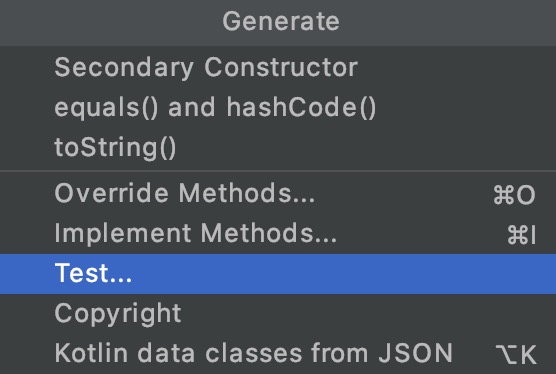Click the ⌘I shortcut hint for Implement Methods
The image size is (556, 374).
[x=521, y=235]
